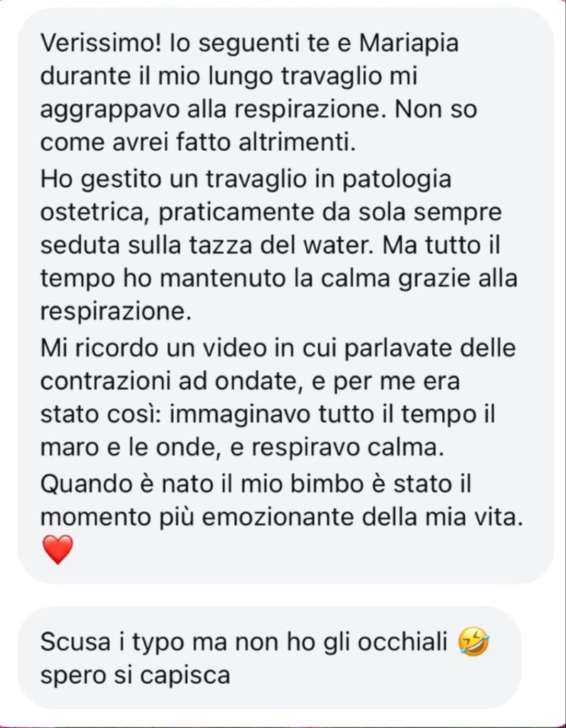
Task: Click the phrase 'tazza del water'
Action: [x=281, y=245]
